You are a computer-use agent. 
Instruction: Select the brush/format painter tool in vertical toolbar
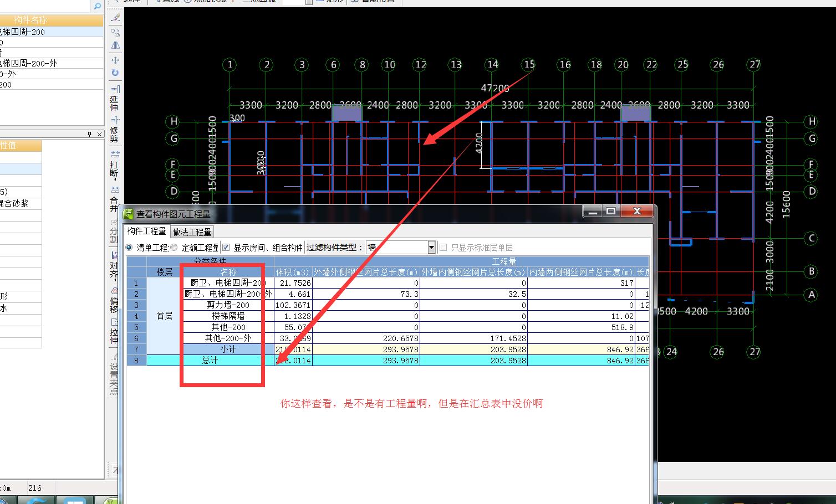[115, 18]
